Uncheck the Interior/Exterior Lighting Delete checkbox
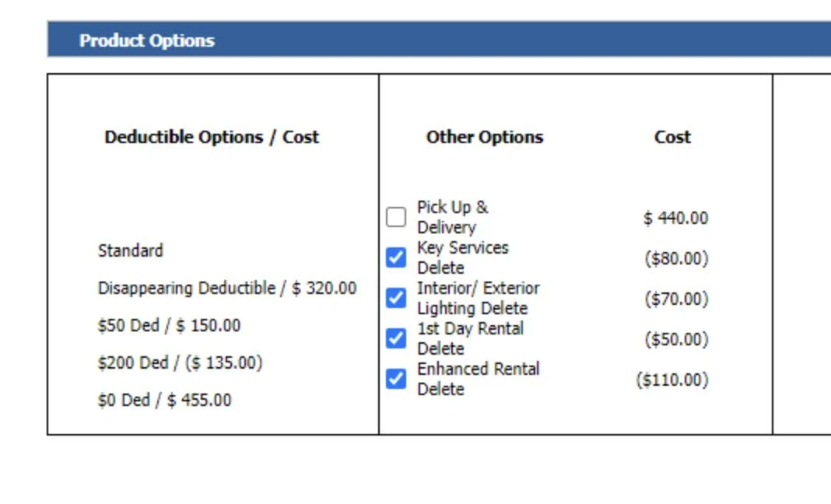This screenshot has height=504, width=831. tap(396, 298)
